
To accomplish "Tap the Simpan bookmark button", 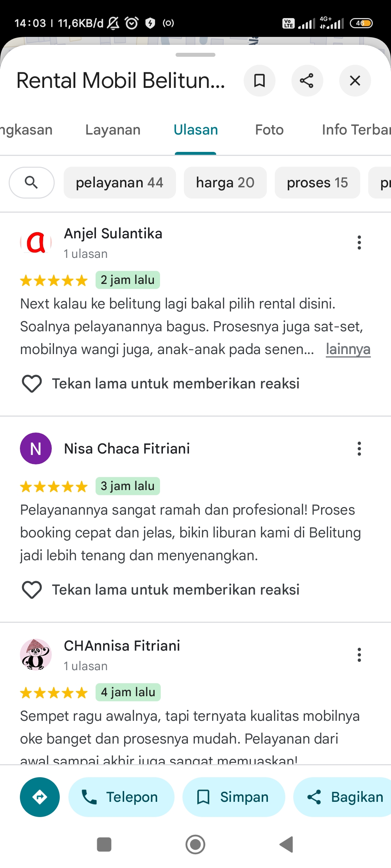I will coord(234,797).
